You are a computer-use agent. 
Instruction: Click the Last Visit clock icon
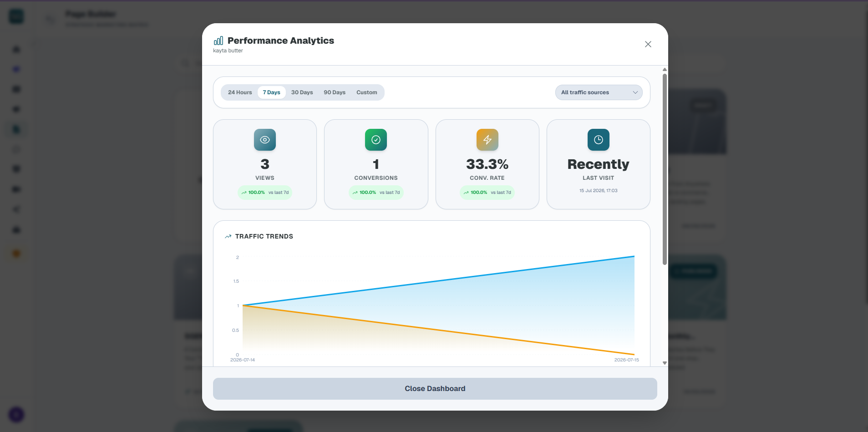tap(599, 140)
